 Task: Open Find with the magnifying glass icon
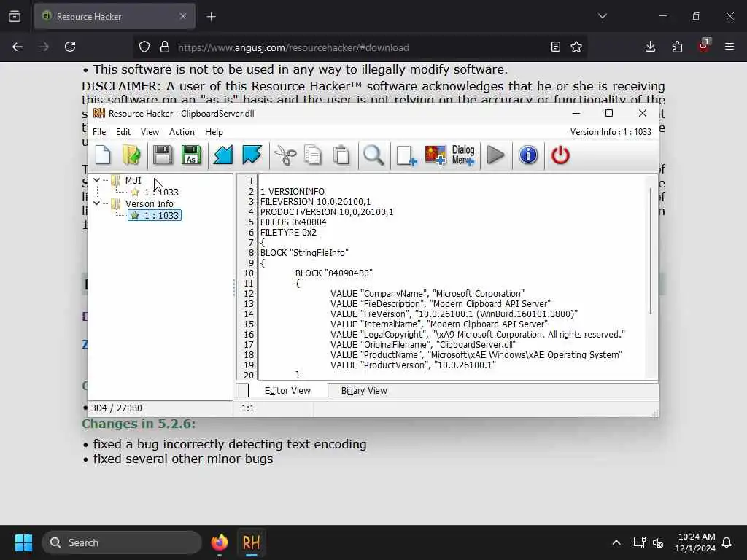click(x=373, y=155)
